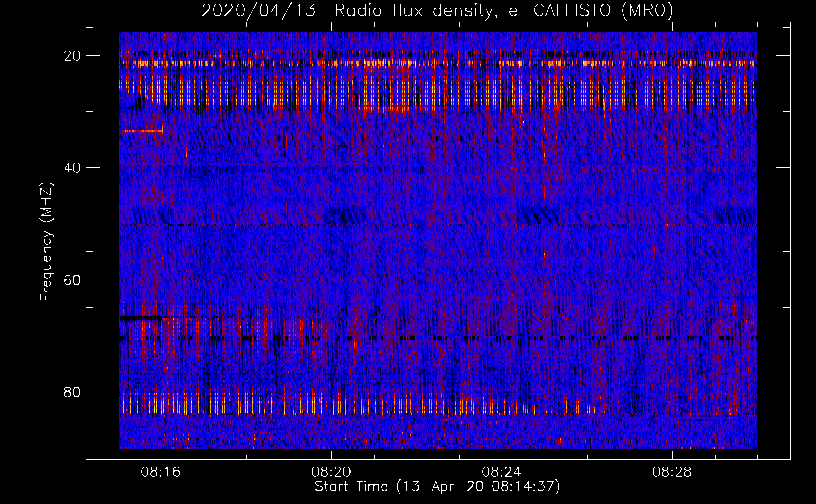Click the 'Start Time (13-Apr-20 08:14:37)' label
Screen dimensions: 816x504
coord(437,487)
